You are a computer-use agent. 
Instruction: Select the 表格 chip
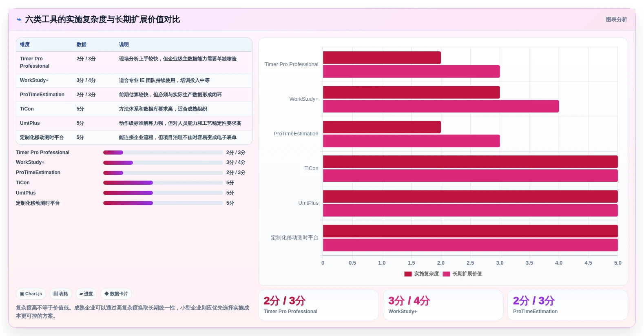coord(61,294)
